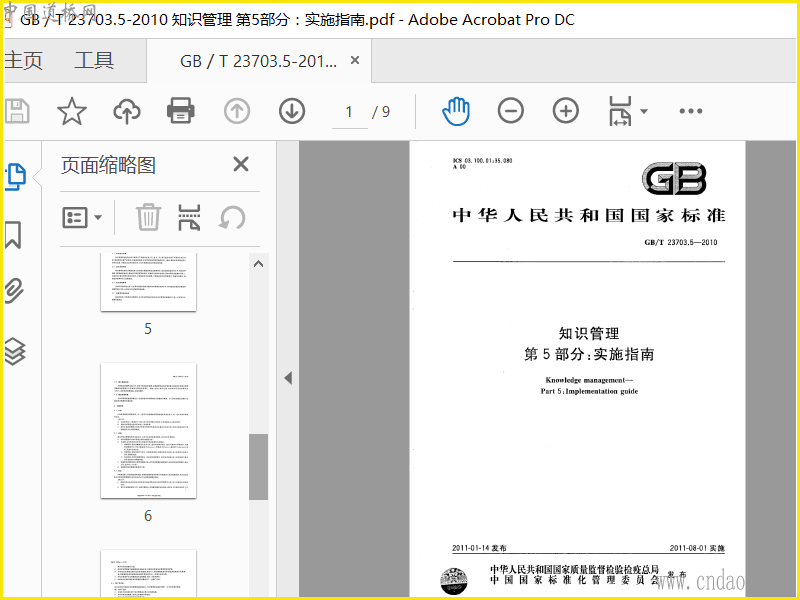Collapse the navigation pane arrow
This screenshot has height=600, width=800.
click(288, 378)
